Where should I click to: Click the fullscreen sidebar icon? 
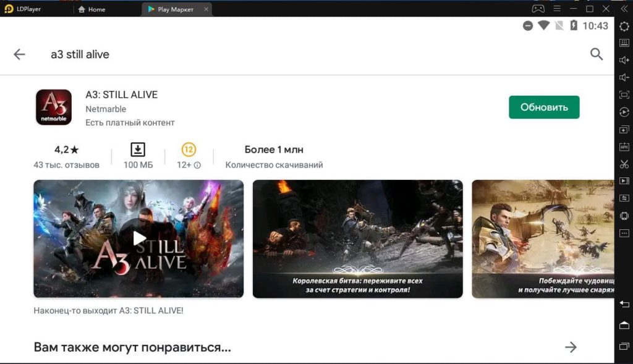tap(624, 95)
